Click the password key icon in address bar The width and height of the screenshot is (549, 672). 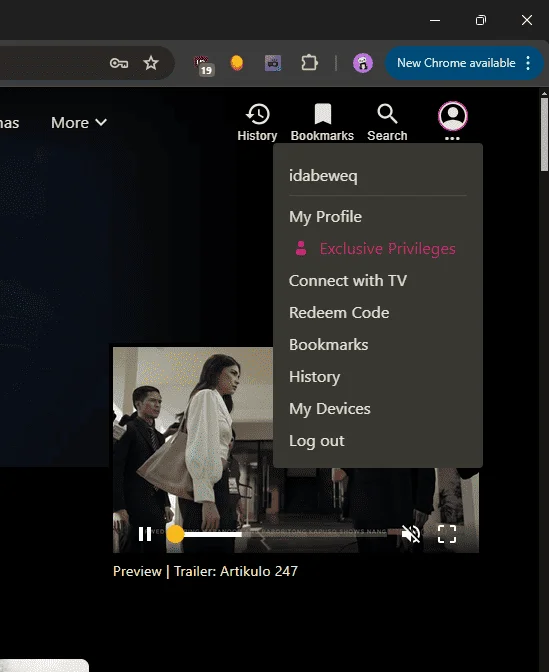point(119,63)
